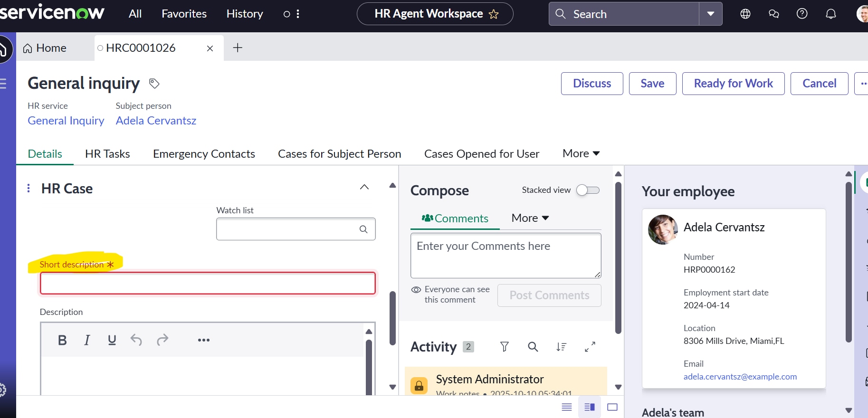Viewport: 868px width, 418px height.
Task: Open the notifications bell
Action: coord(831,14)
